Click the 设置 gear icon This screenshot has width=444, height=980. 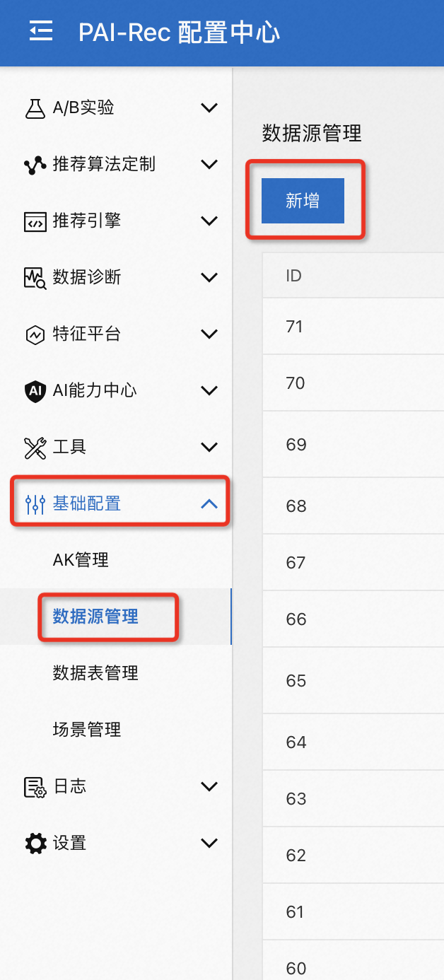(35, 843)
